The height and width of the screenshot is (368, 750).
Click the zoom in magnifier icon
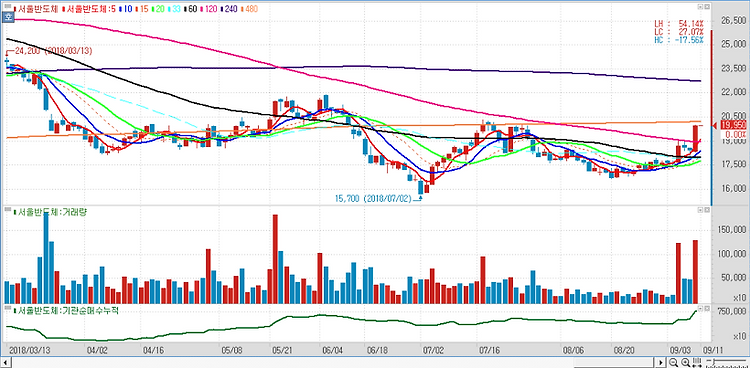(686, 362)
